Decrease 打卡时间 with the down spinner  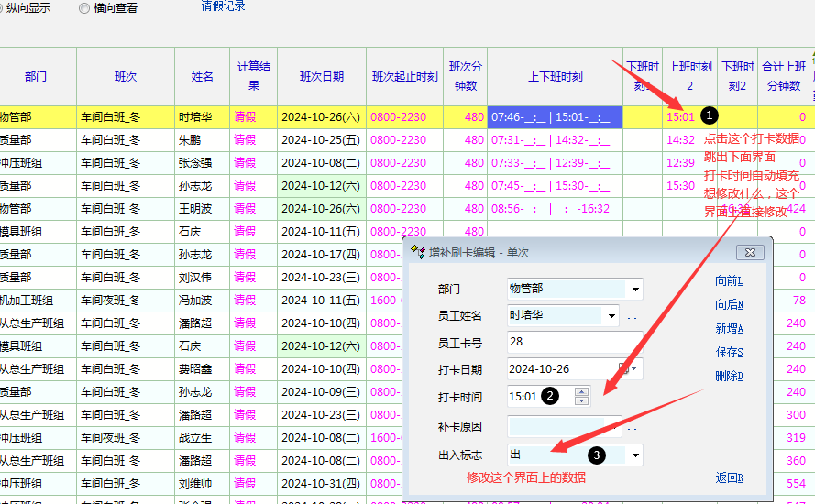coord(581,400)
